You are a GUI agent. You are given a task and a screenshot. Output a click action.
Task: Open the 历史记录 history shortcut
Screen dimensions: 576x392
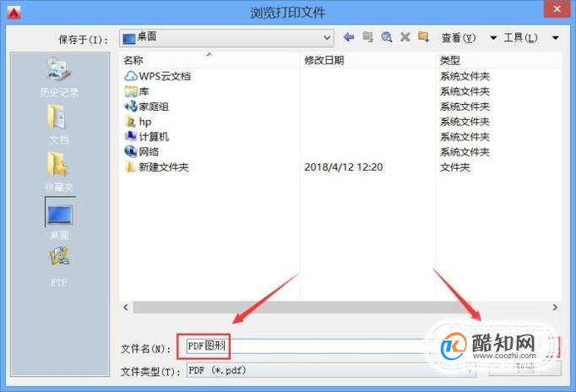pos(59,77)
